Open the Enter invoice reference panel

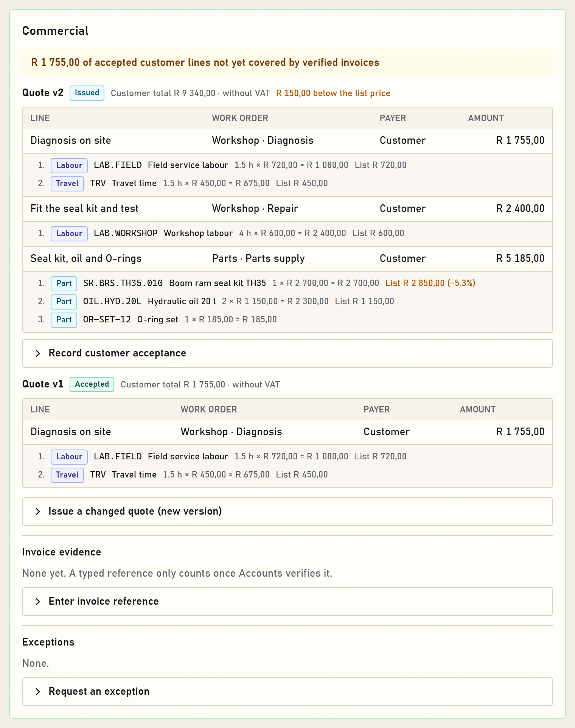click(287, 602)
